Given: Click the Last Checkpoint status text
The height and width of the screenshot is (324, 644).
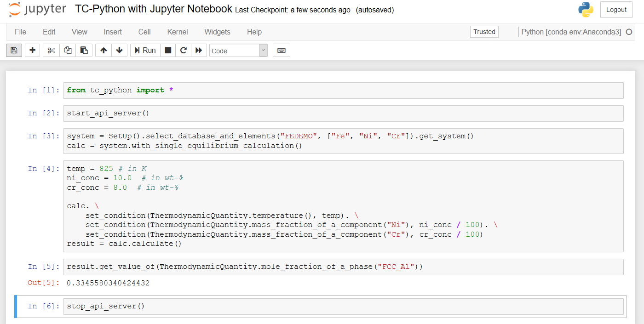Looking at the screenshot, I should (293, 10).
